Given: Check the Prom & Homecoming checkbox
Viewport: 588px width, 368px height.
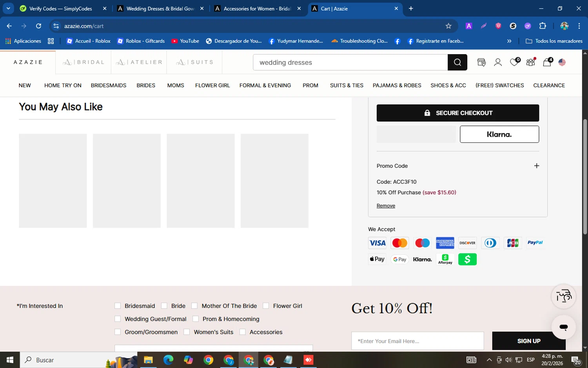Looking at the screenshot, I should point(196,319).
